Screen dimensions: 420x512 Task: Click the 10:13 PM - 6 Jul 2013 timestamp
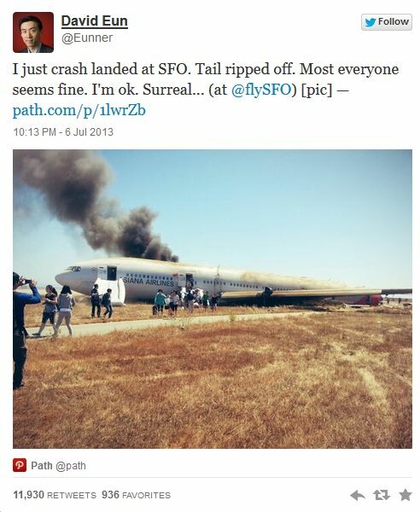[x=63, y=132]
